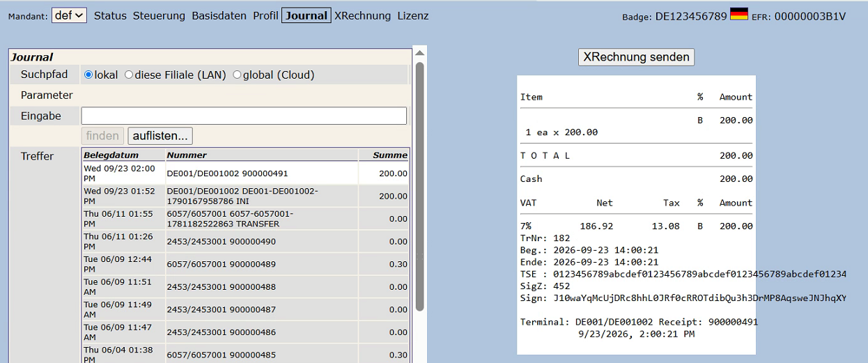Select journal row 900000487

(x=246, y=309)
